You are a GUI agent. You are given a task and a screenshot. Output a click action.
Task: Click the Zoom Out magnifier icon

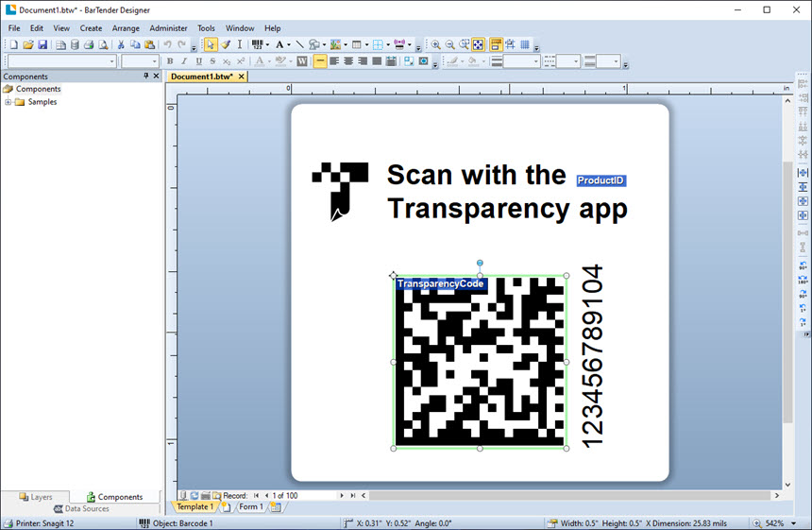pos(450,45)
